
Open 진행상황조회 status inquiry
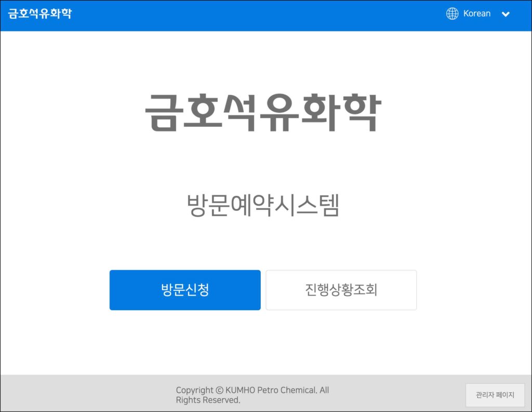341,290
